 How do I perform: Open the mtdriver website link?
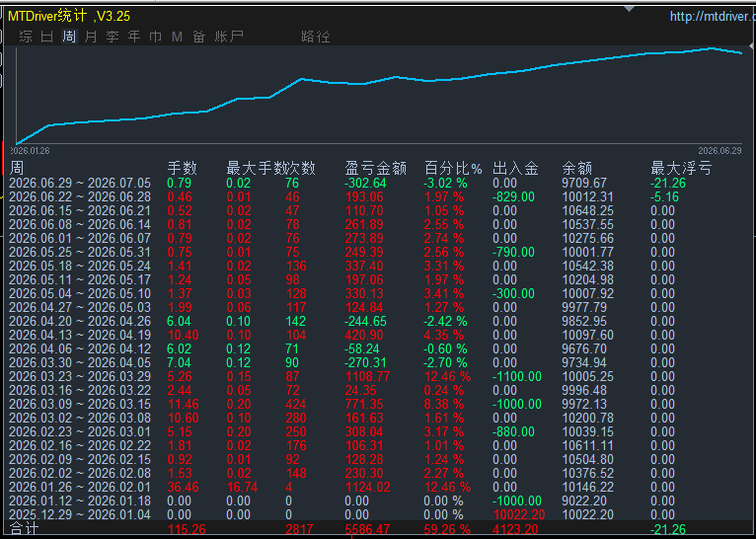click(x=713, y=17)
